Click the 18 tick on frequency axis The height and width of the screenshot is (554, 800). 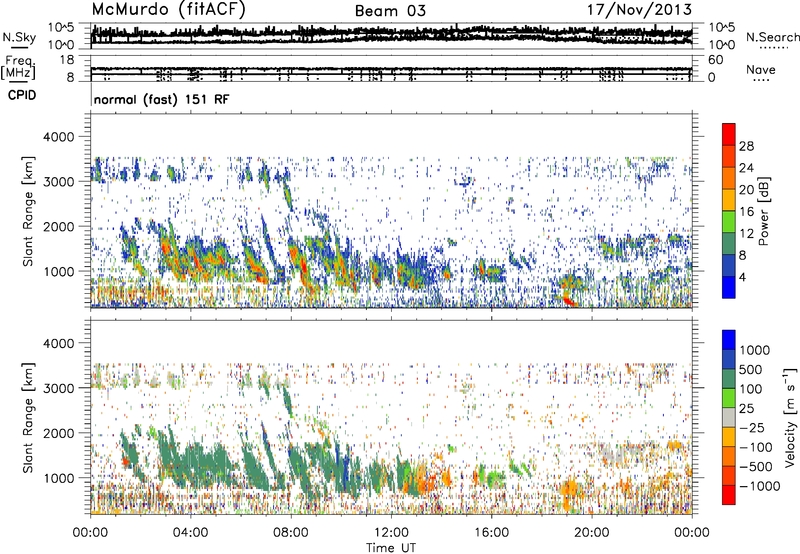click(66, 60)
